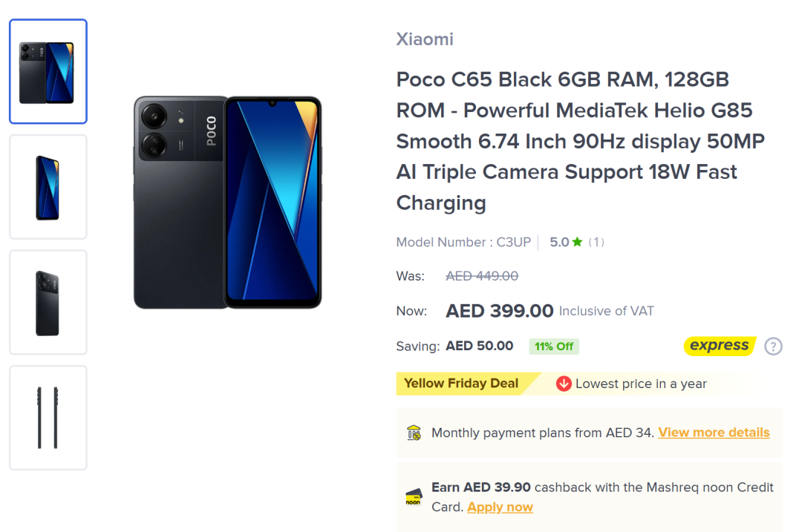Click the 11% Off discount badge
This screenshot has height=532, width=802.
pyautogui.click(x=554, y=347)
